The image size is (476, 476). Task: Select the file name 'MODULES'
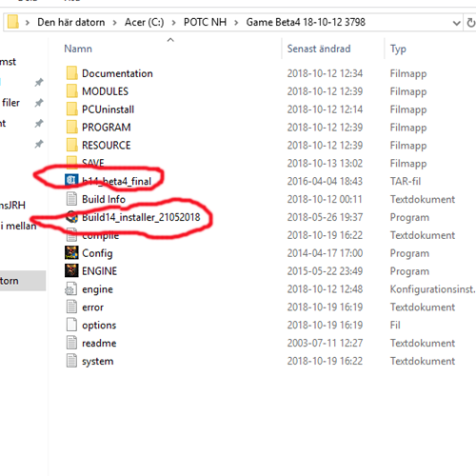click(x=105, y=91)
